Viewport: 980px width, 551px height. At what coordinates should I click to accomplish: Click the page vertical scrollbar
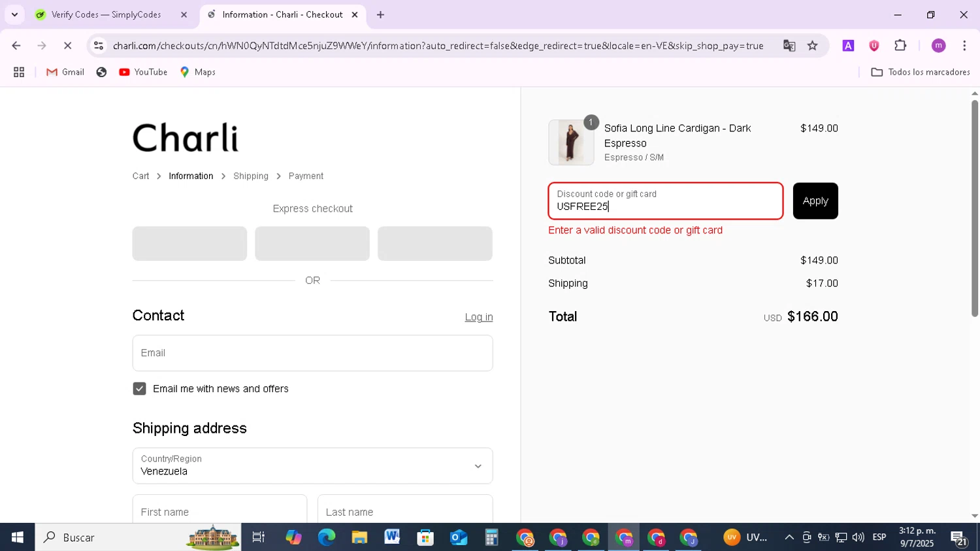pos(975,208)
